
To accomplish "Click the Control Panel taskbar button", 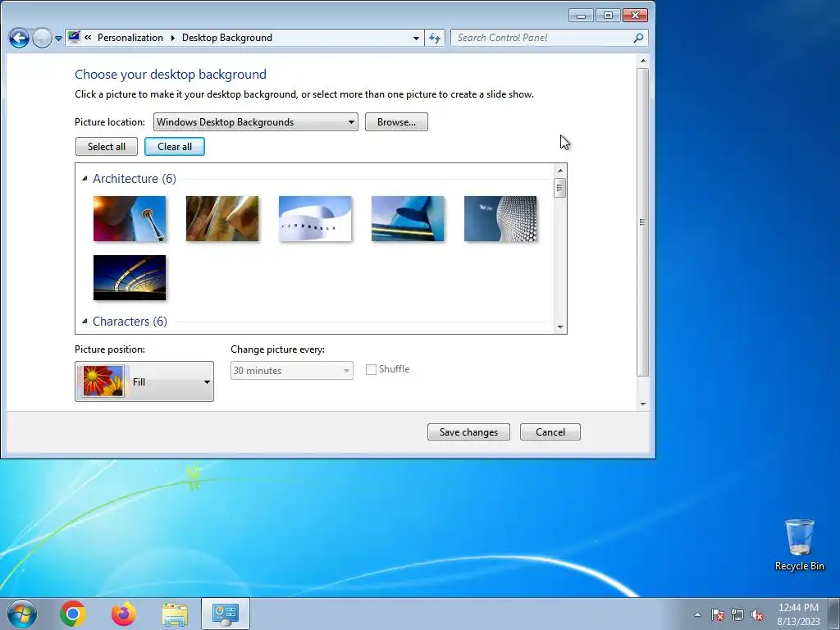I will pyautogui.click(x=226, y=614).
